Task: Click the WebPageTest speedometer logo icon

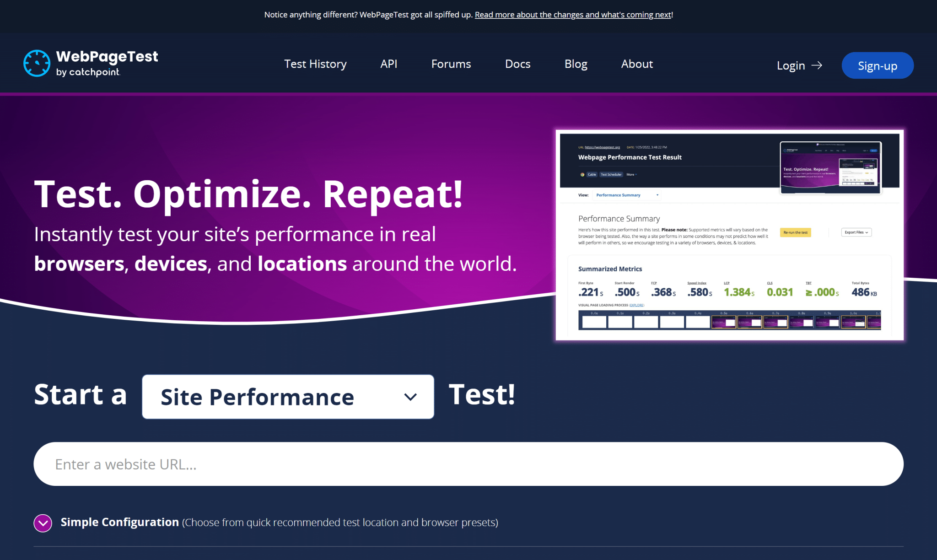Action: click(x=37, y=64)
